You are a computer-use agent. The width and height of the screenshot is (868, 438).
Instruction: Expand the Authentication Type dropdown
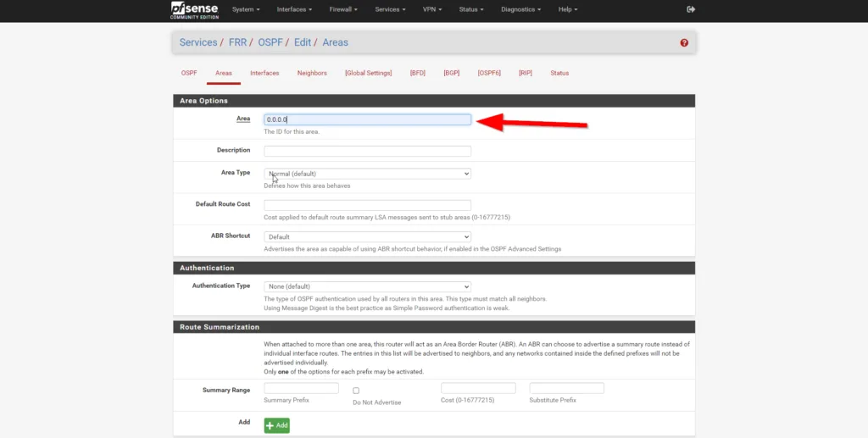point(368,286)
